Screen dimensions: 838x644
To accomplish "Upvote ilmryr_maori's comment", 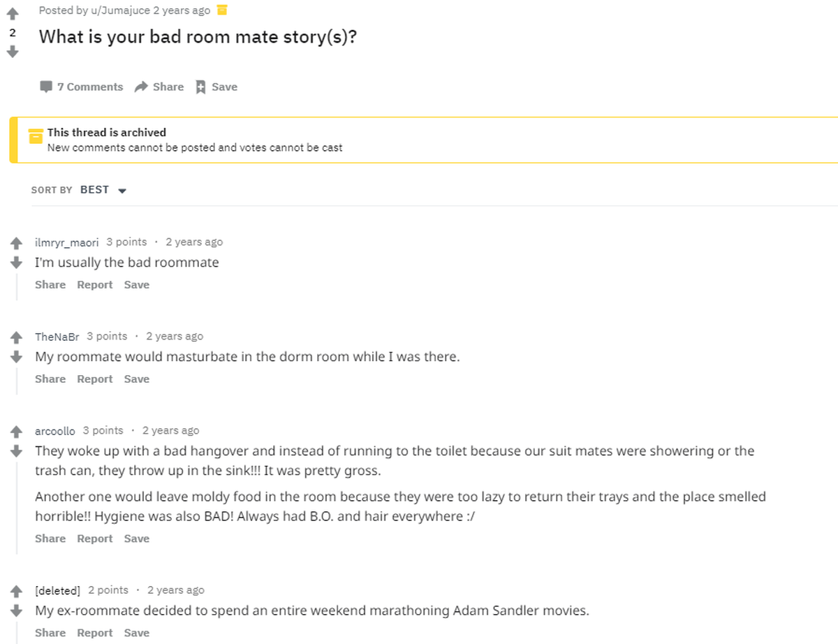I will click(17, 244).
